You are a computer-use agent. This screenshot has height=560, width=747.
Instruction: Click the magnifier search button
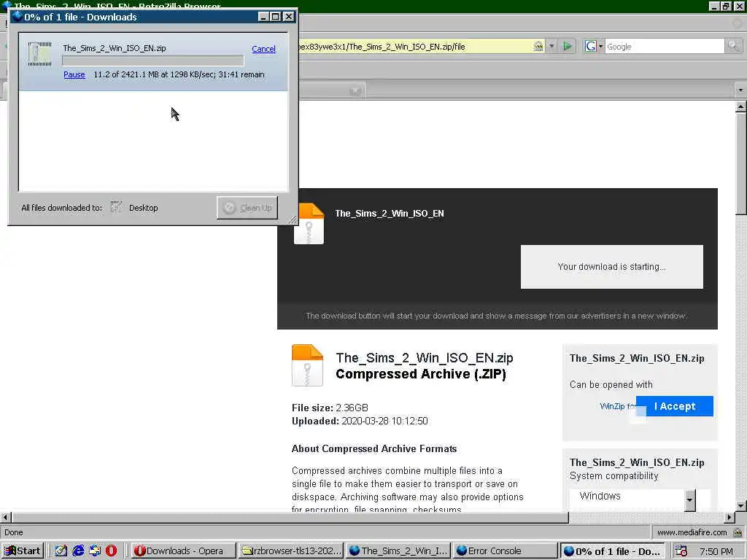[x=733, y=46]
